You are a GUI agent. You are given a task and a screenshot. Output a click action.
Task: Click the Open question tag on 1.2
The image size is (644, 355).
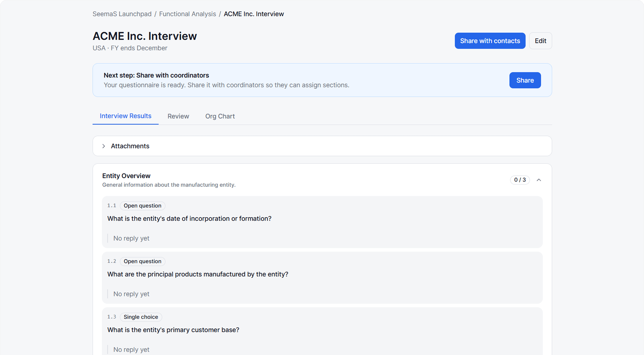click(143, 262)
